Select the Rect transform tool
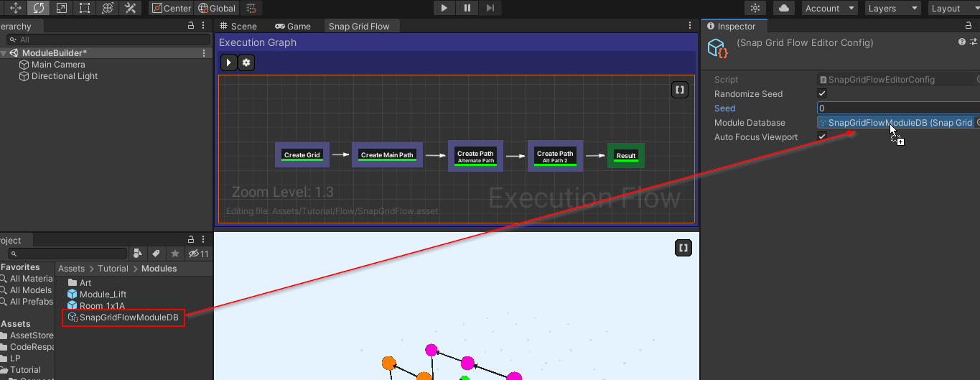The image size is (980, 380). (85, 8)
